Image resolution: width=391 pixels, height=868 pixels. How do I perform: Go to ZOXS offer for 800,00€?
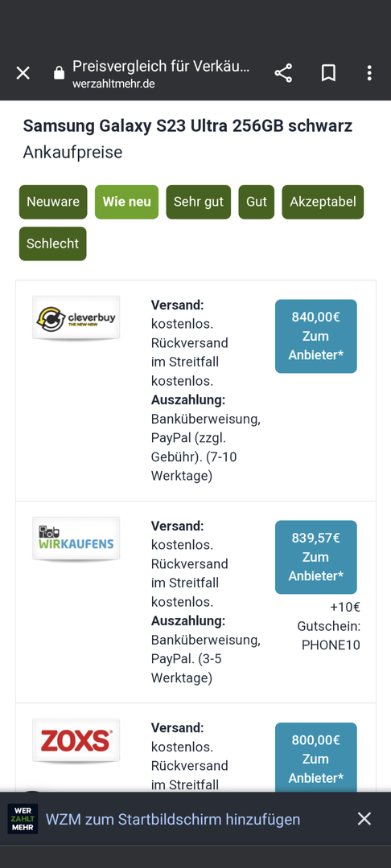pyautogui.click(x=315, y=757)
